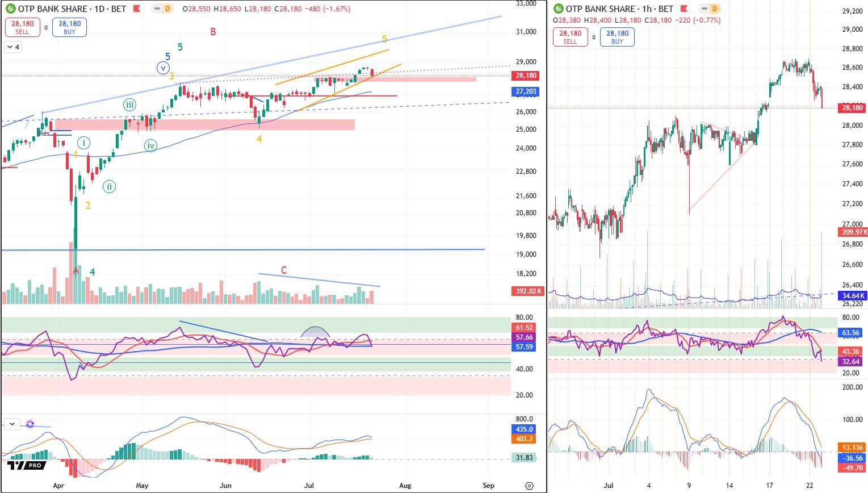
Task: Open chart settings gear beside the time axis
Action: coord(529,486)
